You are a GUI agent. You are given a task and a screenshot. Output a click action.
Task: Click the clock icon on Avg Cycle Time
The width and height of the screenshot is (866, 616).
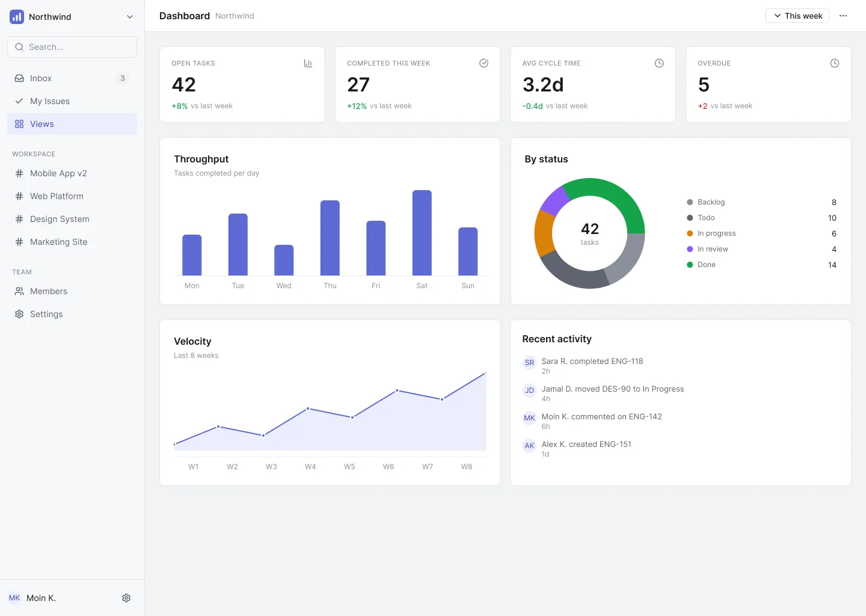pyautogui.click(x=659, y=63)
